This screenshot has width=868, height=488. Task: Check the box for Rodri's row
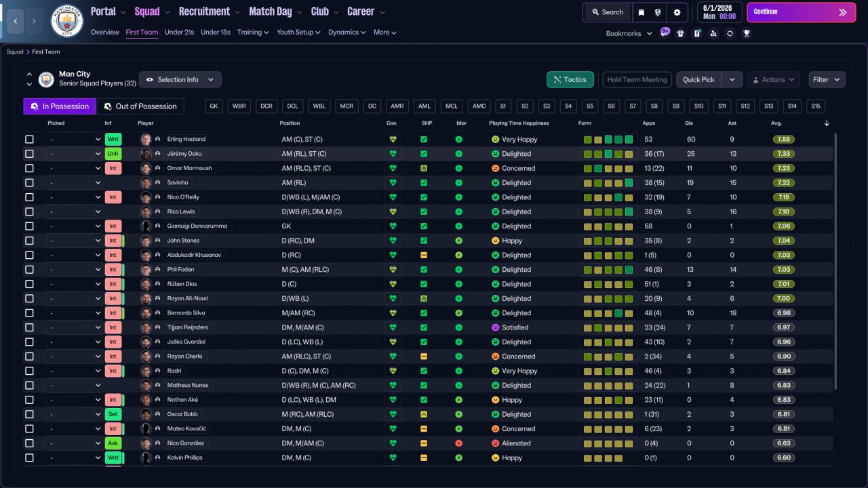tap(29, 371)
